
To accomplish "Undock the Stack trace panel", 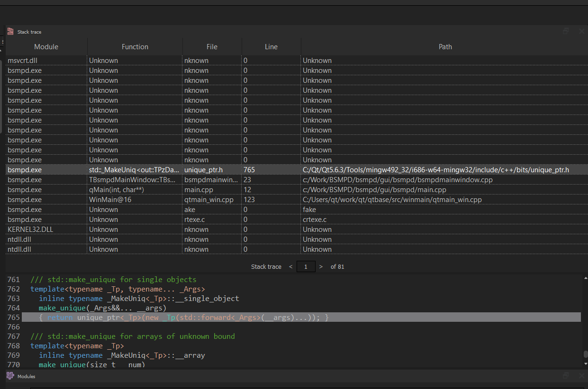I will [566, 31].
